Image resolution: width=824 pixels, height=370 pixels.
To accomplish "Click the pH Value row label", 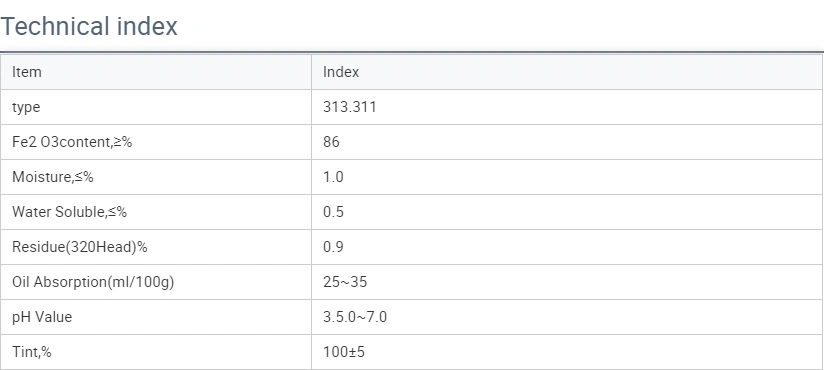I will (42, 317).
